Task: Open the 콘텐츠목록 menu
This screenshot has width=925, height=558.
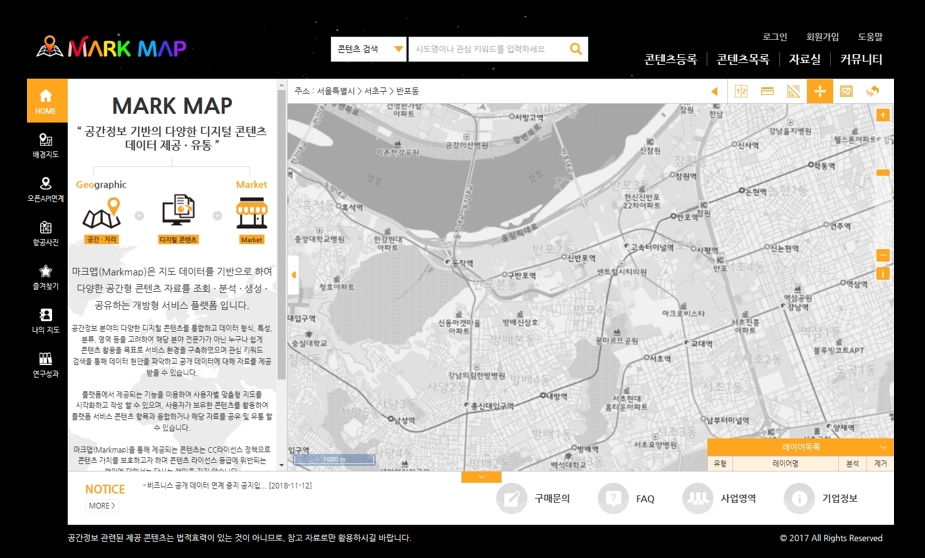Action: [743, 59]
